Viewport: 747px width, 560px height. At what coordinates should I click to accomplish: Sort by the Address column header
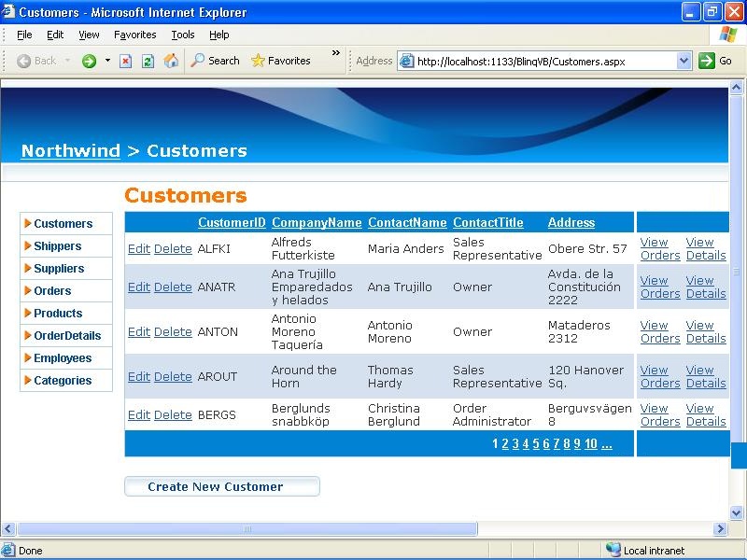(571, 222)
